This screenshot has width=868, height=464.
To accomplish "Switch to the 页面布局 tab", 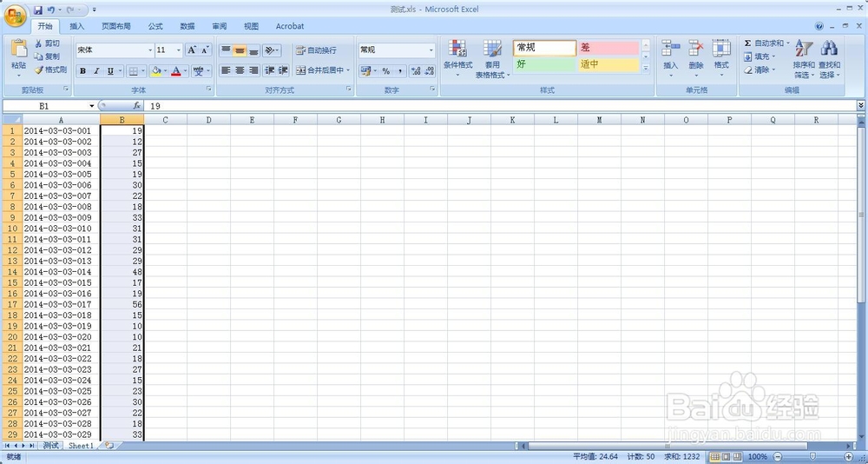I will (x=116, y=26).
